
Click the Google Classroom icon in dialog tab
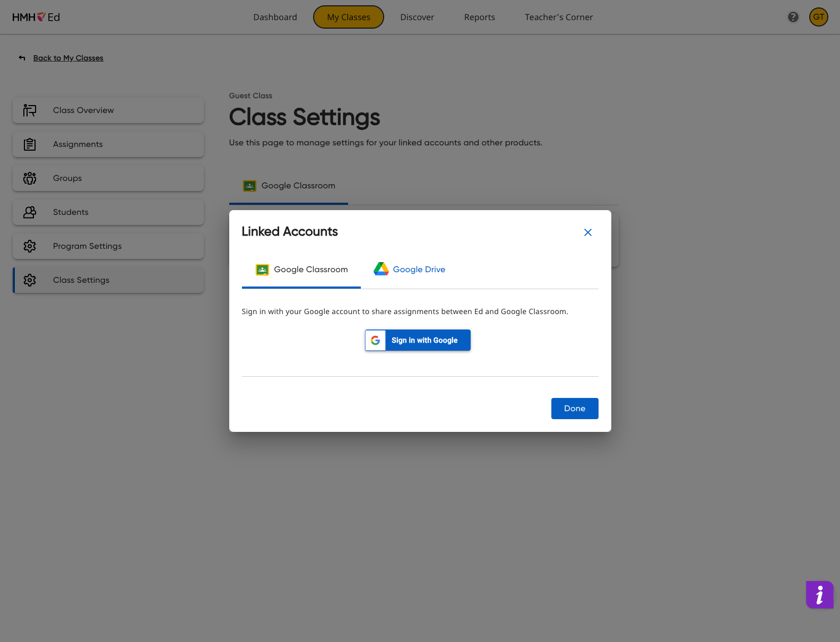point(262,270)
